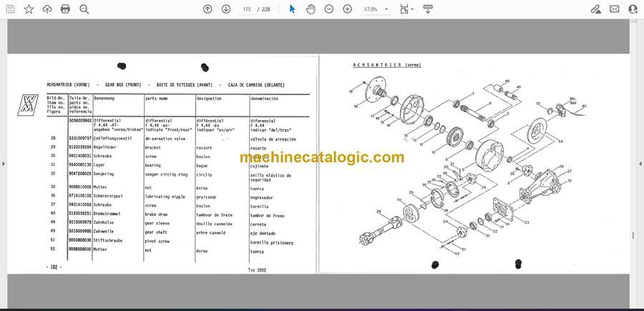
Task: Select the 'pivot screw' entry
Action: (x=157, y=241)
